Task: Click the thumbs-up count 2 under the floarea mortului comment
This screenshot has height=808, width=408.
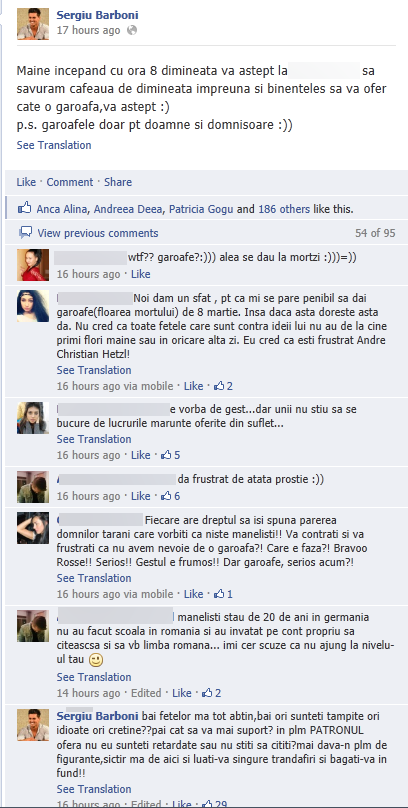Action: (224, 385)
